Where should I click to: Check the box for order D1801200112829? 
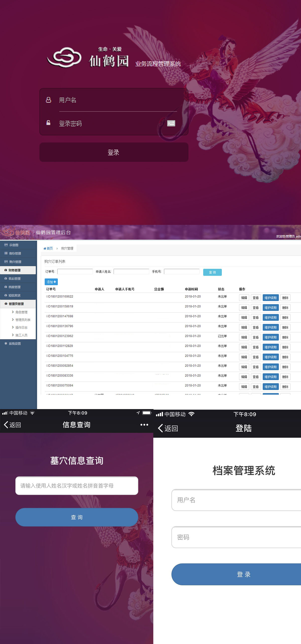point(47,346)
